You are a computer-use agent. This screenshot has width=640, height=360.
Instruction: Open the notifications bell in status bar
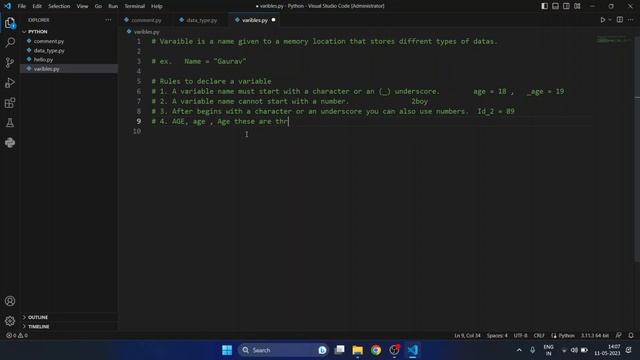pyautogui.click(x=631, y=336)
